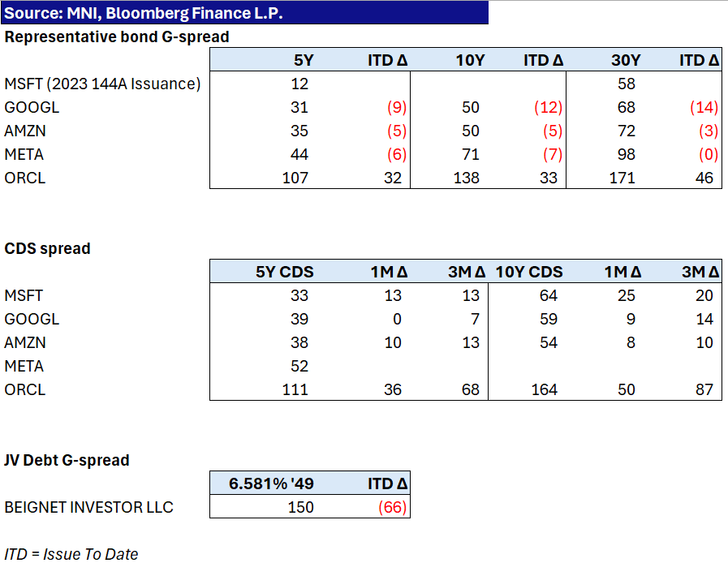The width and height of the screenshot is (728, 563).
Task: Click META 30Y ITD change (0)
Action: click(x=709, y=155)
